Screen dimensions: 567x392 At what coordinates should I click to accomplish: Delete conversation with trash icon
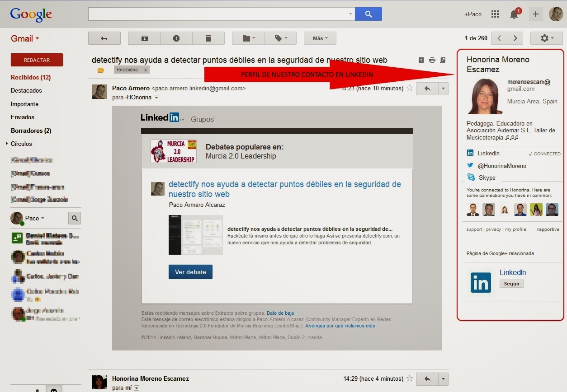pyautogui.click(x=208, y=38)
